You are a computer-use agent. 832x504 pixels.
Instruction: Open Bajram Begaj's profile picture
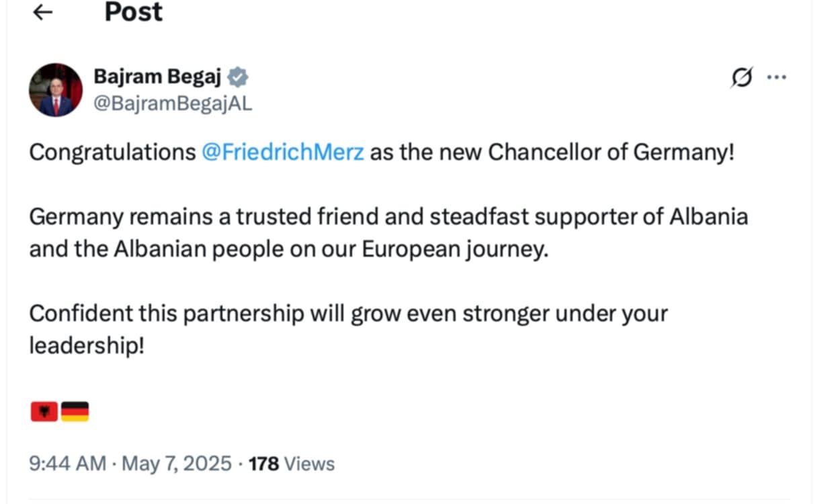click(x=56, y=90)
